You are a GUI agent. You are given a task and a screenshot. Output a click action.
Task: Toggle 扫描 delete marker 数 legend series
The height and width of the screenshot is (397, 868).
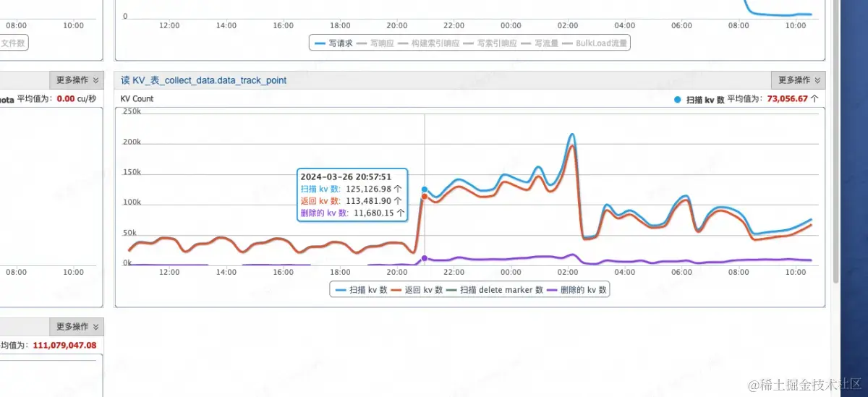point(495,289)
